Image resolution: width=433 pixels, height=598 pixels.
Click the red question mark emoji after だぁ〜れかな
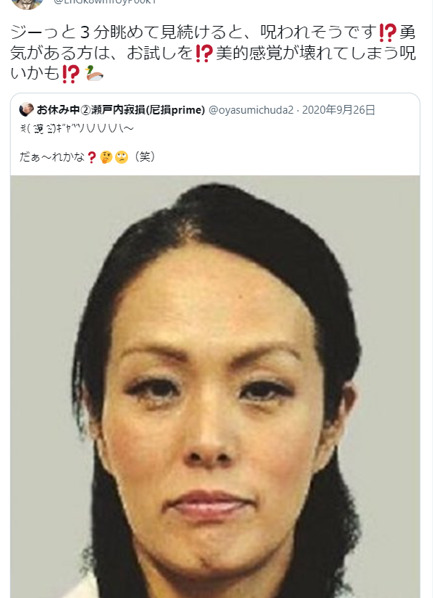click(x=91, y=157)
